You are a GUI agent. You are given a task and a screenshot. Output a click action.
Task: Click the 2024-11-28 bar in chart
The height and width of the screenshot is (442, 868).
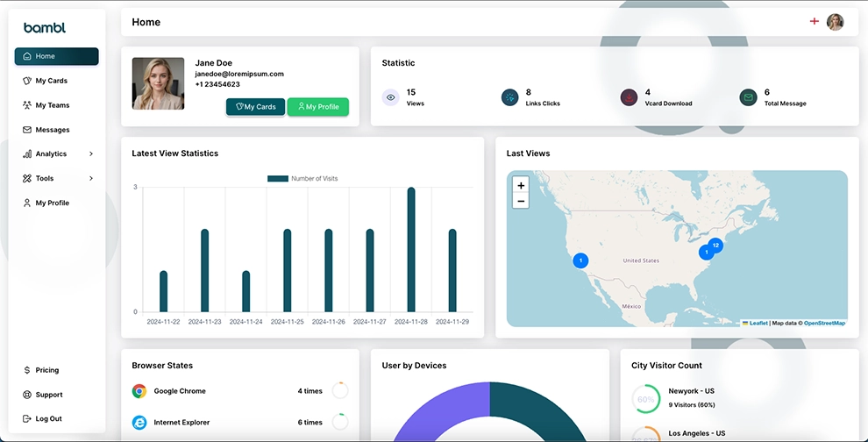tap(410, 250)
